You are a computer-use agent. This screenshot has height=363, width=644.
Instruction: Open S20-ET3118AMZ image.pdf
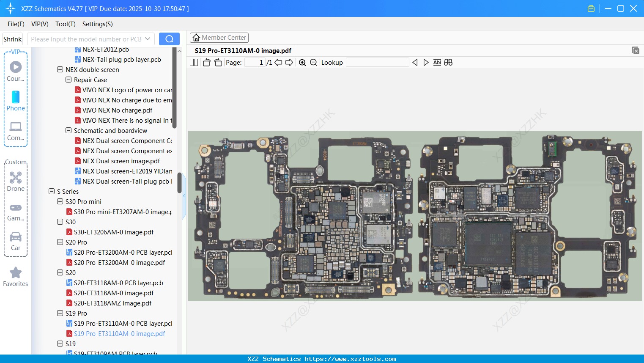click(109, 303)
